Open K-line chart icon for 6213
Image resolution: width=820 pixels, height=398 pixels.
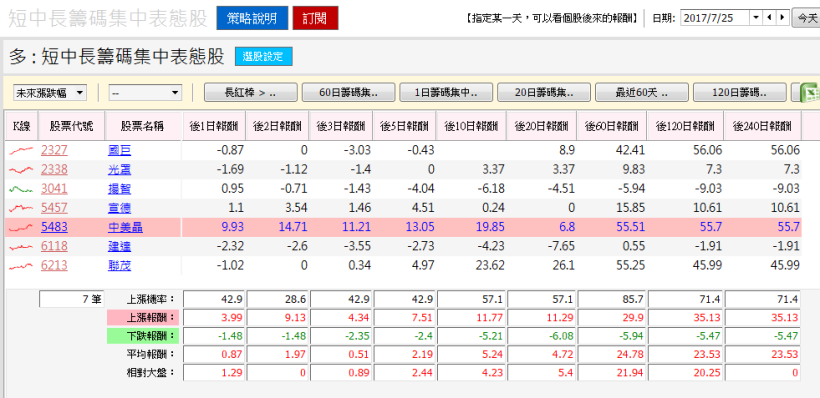[21, 266]
